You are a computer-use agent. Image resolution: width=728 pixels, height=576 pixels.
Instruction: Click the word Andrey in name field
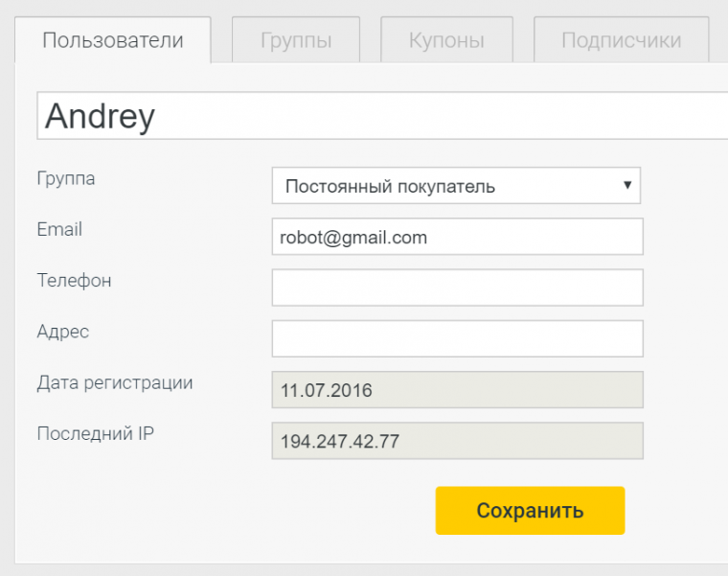click(x=100, y=116)
